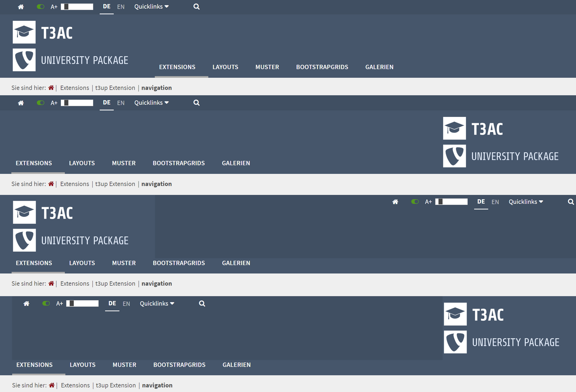576x392 pixels.
Task: Click the A+ font size slider in the second header
Action: tap(77, 102)
